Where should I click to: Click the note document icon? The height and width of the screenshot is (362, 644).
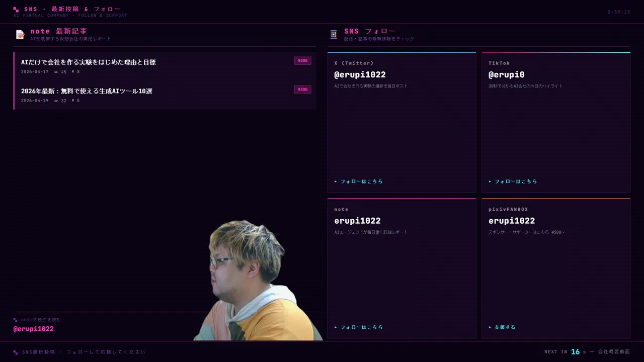tap(20, 35)
